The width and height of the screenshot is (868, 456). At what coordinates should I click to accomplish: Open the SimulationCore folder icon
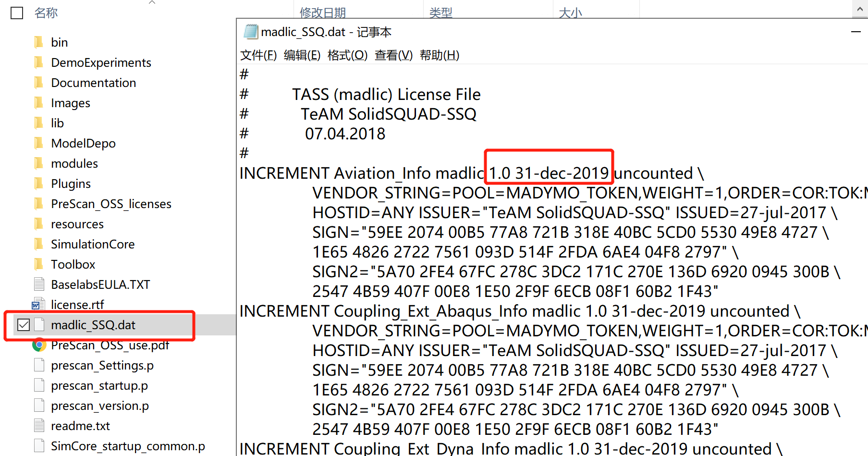(39, 244)
